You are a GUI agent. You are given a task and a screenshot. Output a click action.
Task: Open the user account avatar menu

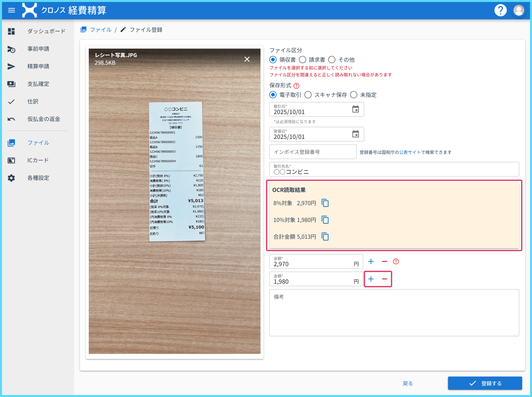pos(518,10)
